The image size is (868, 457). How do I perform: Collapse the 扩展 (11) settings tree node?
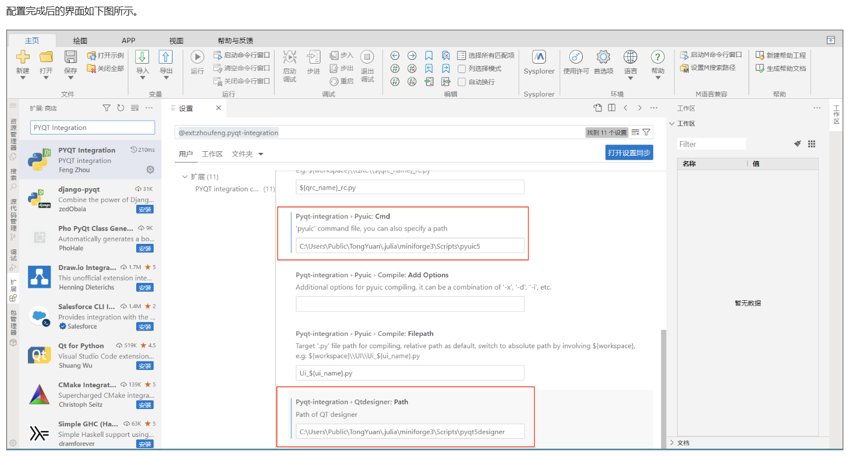(x=185, y=176)
